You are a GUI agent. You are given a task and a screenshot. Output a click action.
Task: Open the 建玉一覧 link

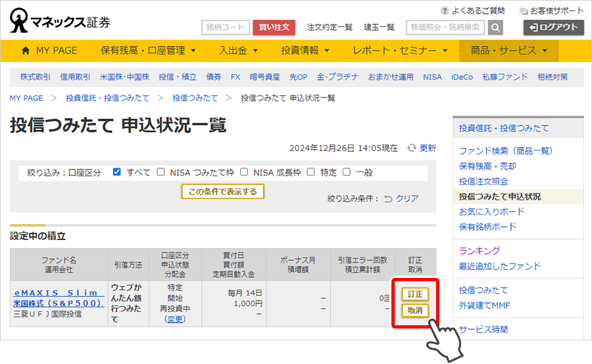(379, 27)
